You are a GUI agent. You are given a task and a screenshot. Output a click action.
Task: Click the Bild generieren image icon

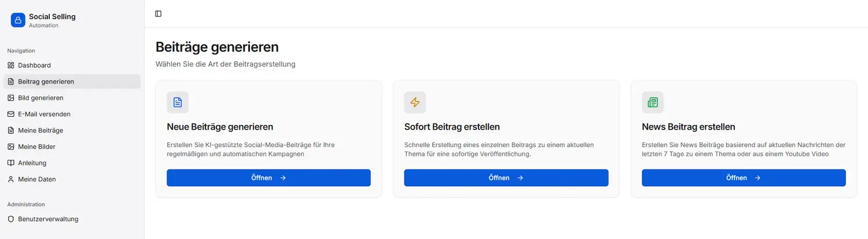click(x=11, y=98)
